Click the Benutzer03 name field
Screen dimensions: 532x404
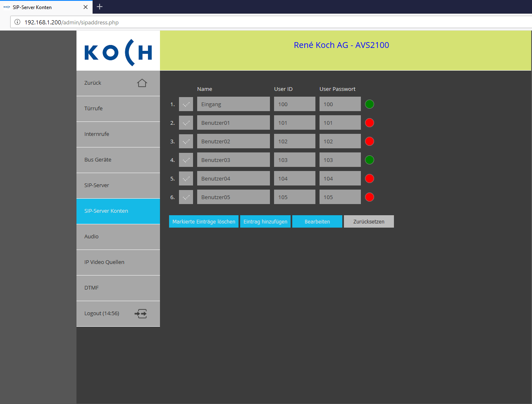point(234,160)
